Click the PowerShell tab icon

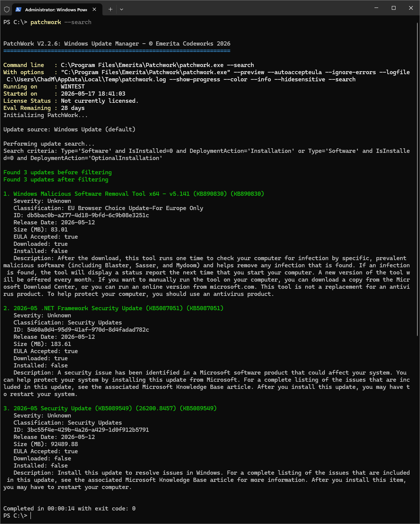coord(18,9)
